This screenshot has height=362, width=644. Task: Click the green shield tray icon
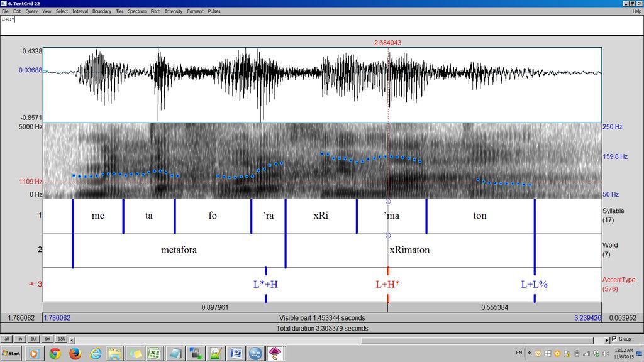click(x=596, y=353)
